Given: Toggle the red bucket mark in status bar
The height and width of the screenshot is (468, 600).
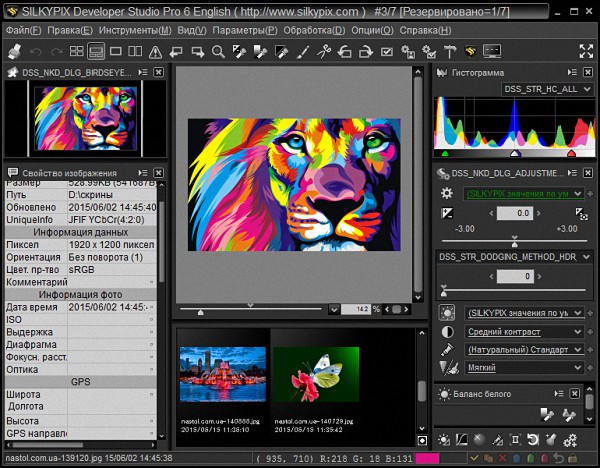Looking at the screenshot, I should click(x=545, y=458).
